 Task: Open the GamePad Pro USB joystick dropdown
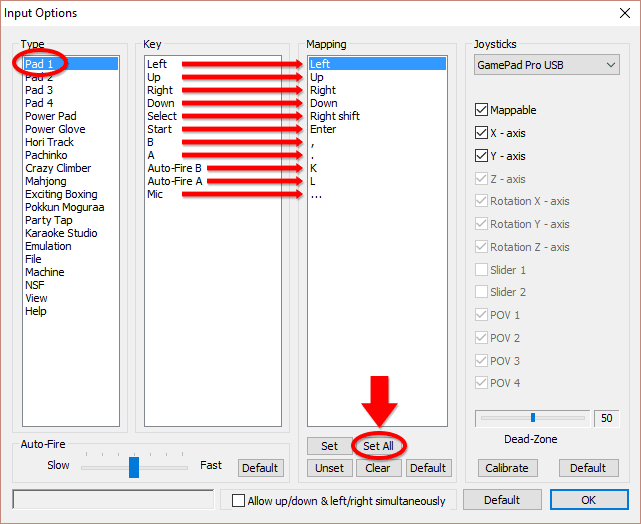point(547,65)
